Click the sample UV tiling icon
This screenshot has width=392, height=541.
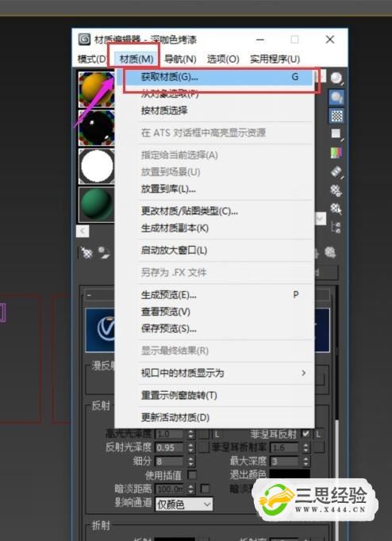(336, 134)
